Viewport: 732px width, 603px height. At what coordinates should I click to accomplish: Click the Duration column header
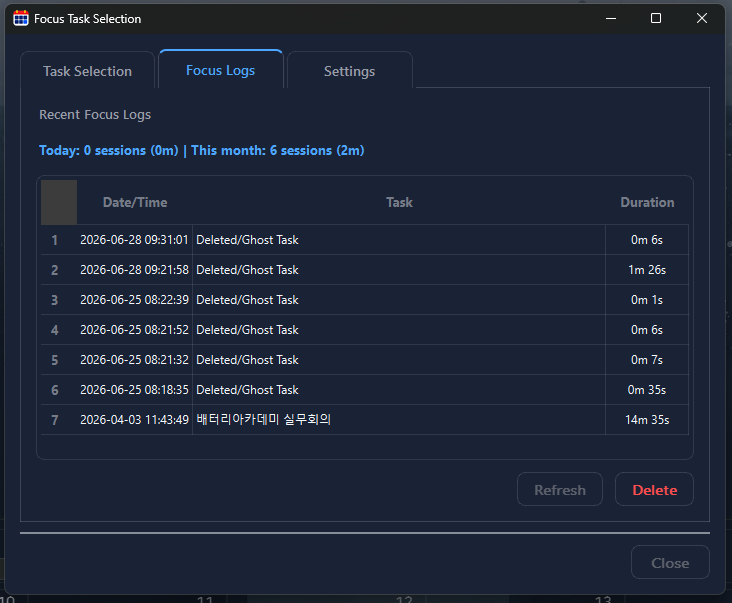(x=647, y=202)
